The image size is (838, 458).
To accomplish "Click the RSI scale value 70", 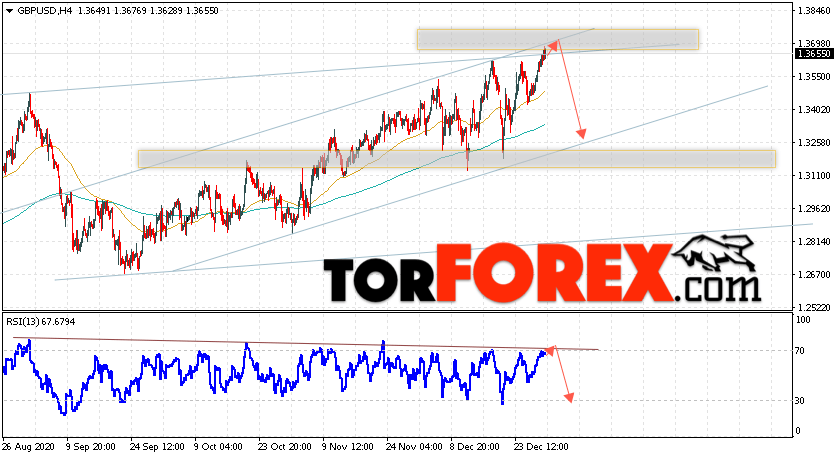I will pos(800,351).
